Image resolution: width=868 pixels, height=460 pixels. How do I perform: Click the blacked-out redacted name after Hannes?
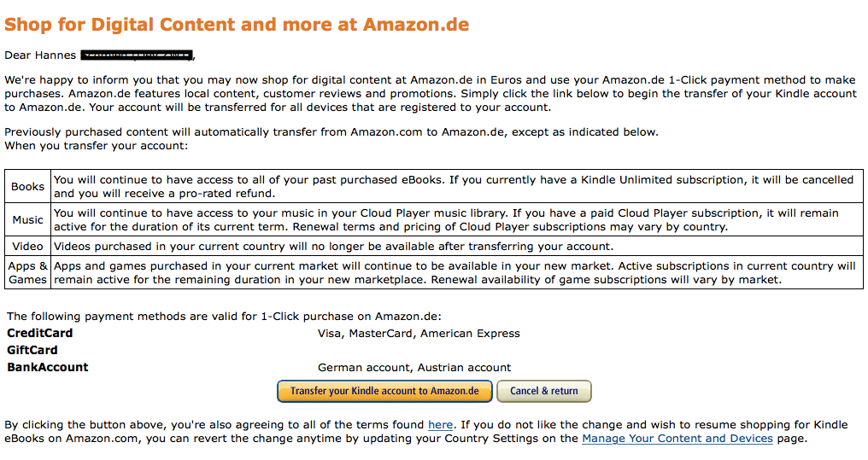[137, 56]
